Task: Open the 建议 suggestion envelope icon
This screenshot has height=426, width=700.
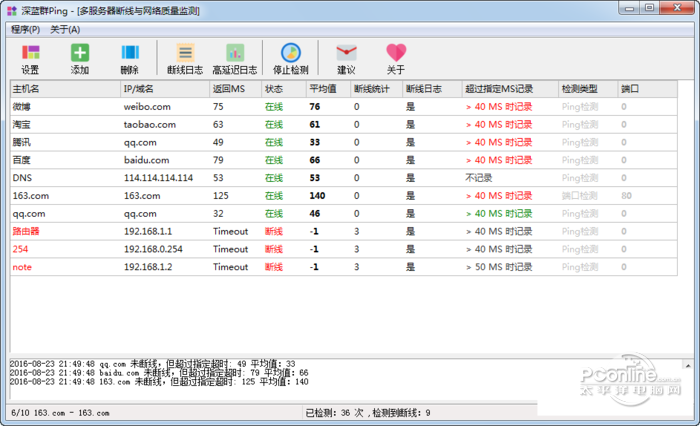Action: pyautogui.click(x=346, y=52)
